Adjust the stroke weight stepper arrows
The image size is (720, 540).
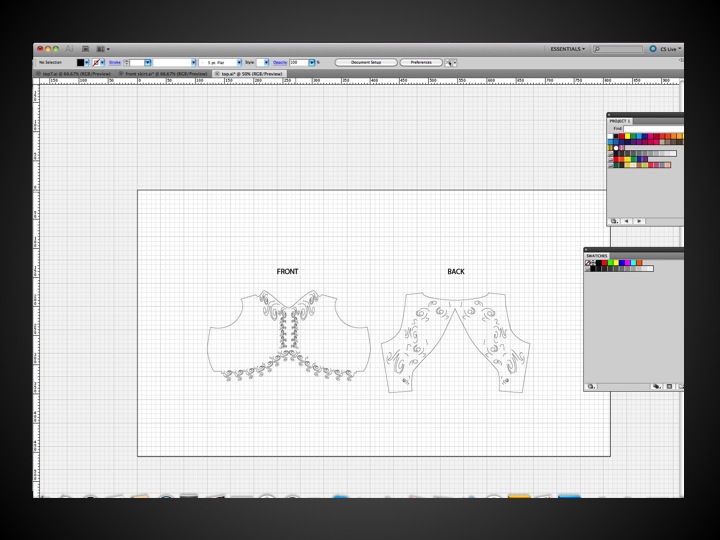(x=126, y=62)
